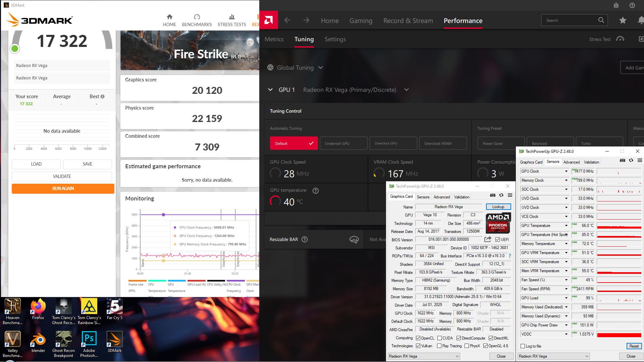Viewport: 644px width, 362px height.
Task: Switch to the Settings tab in AMD Performance
Action: (335, 39)
